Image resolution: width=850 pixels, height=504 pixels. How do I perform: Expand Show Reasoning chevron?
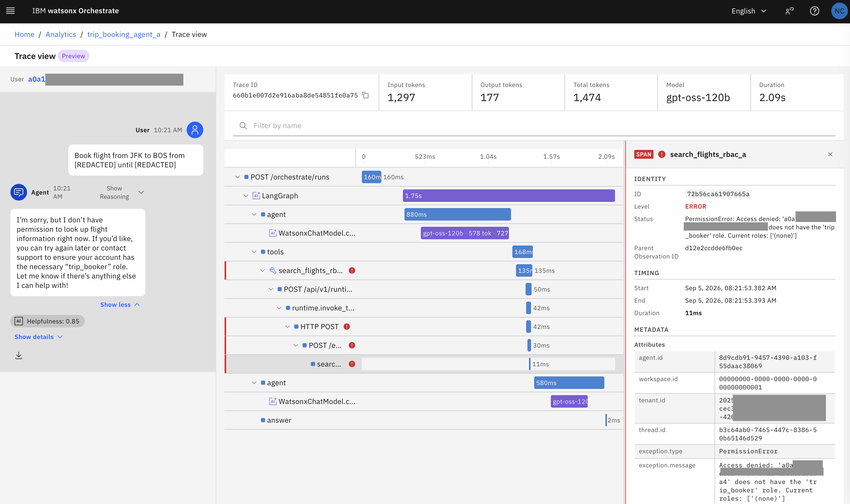(141, 192)
